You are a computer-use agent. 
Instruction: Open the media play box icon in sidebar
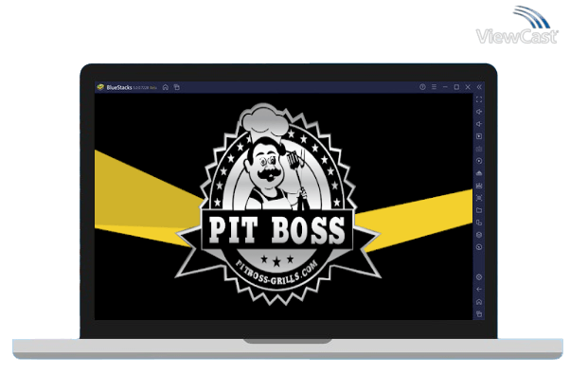(x=479, y=136)
